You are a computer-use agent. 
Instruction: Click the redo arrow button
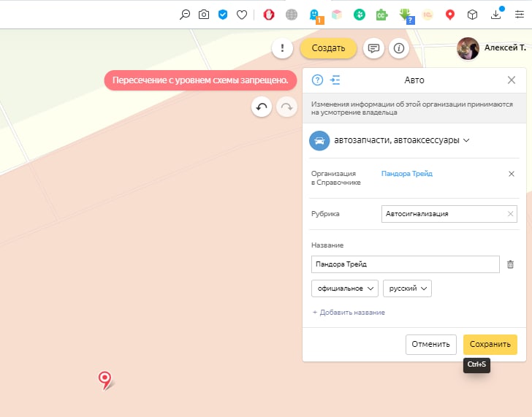[x=286, y=107]
